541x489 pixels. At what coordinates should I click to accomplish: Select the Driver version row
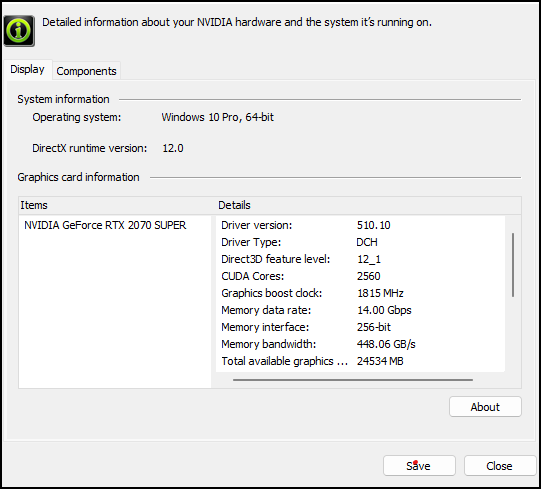[x=360, y=225]
